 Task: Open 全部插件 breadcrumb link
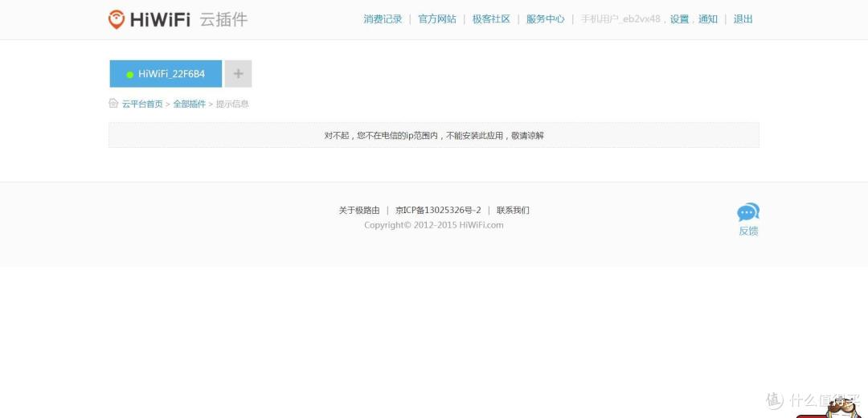(x=190, y=104)
